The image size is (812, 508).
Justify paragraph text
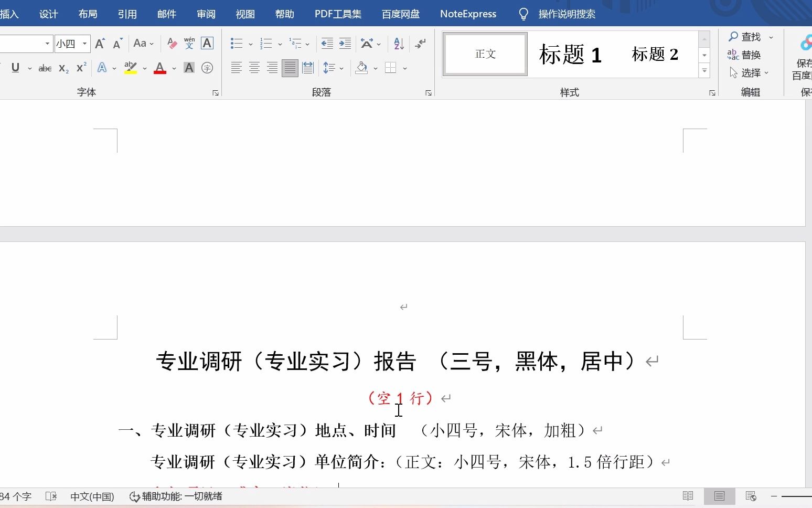pos(290,68)
